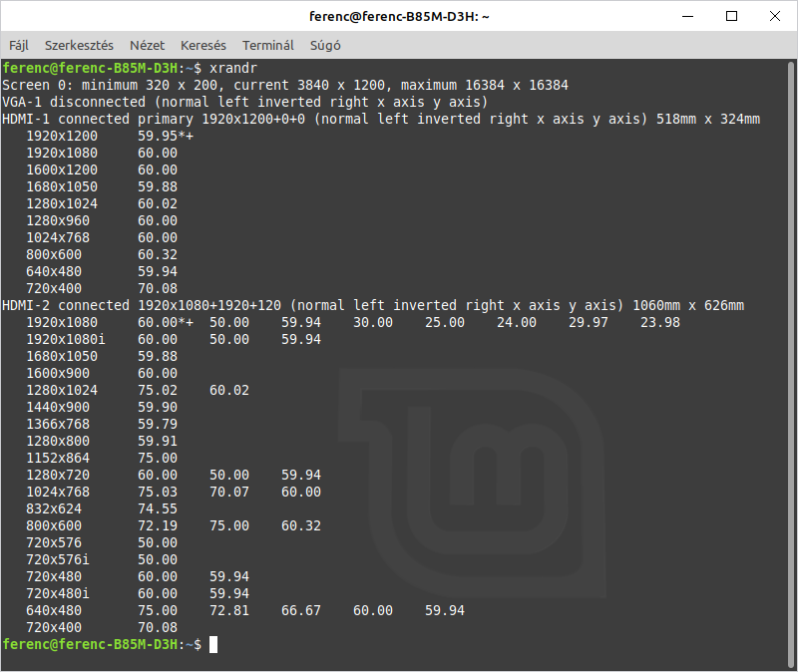Click the '720x480i' mode entry
The image size is (798, 672).
pyautogui.click(x=58, y=593)
